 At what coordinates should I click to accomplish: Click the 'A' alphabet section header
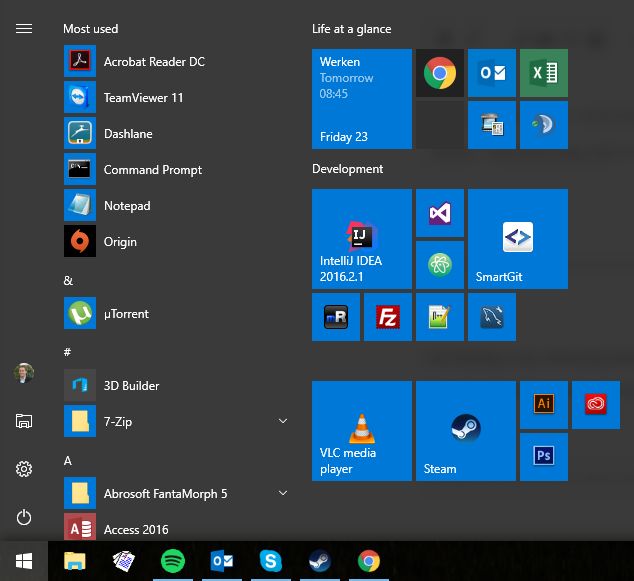[68, 461]
